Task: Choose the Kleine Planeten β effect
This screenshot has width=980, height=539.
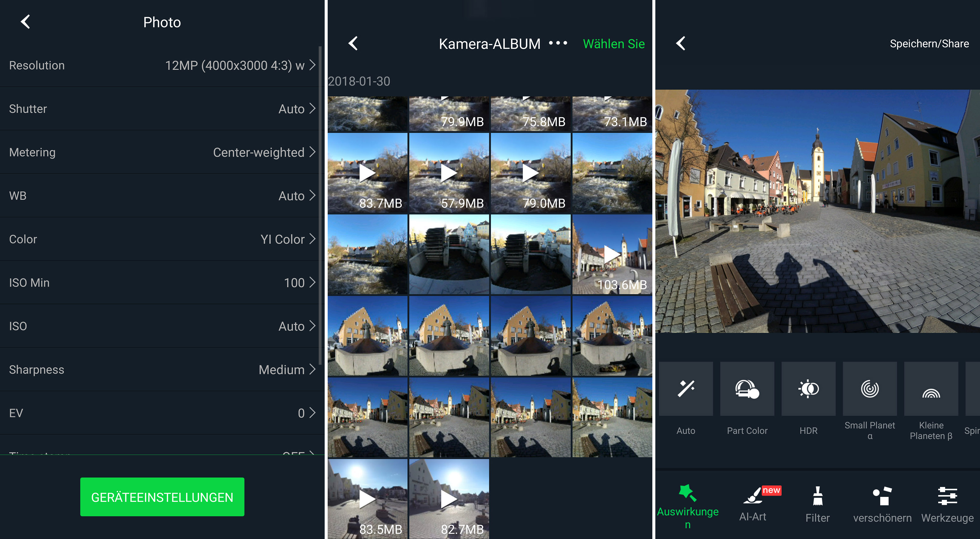Action: coord(930,389)
